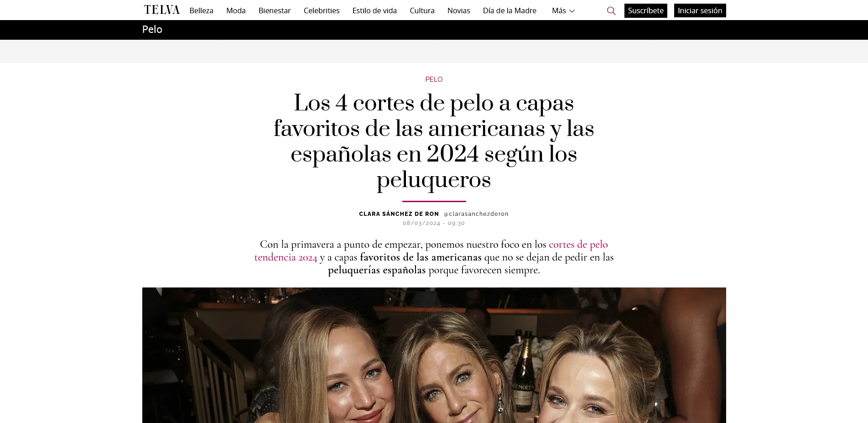
Task: Follow the cortes de pelo tendencia 2024 link
Action: coord(578,245)
